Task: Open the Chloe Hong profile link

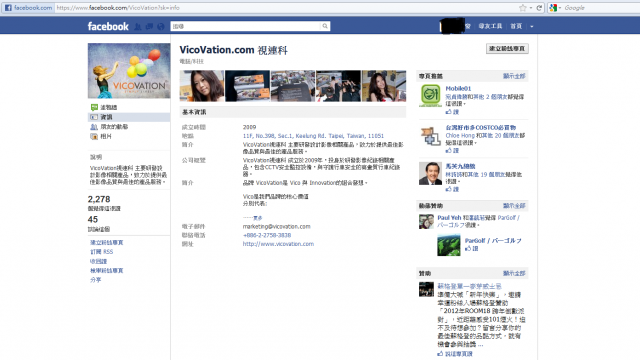Action: click(x=460, y=135)
